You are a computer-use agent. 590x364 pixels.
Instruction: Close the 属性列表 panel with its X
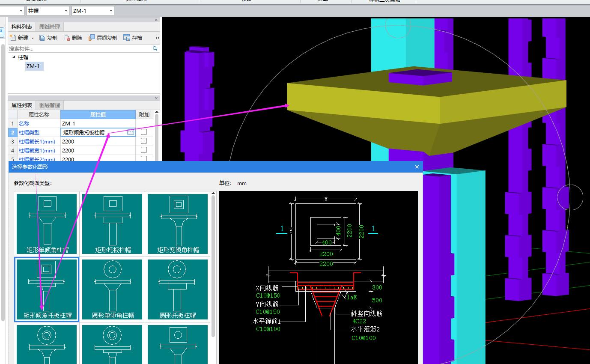156,98
